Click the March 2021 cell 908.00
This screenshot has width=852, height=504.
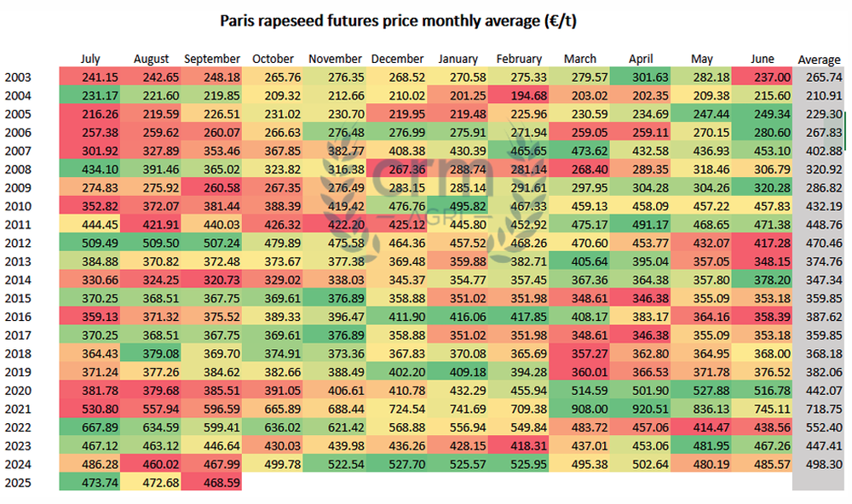point(579,409)
